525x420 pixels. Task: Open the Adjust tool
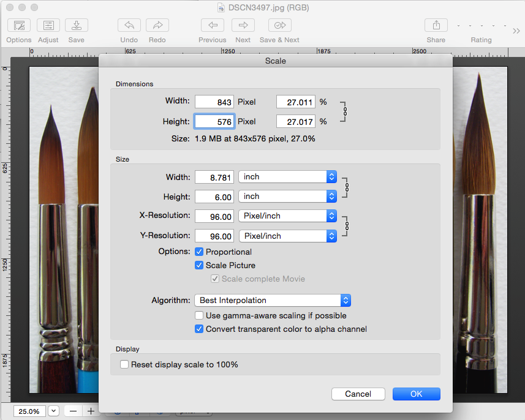click(48, 26)
